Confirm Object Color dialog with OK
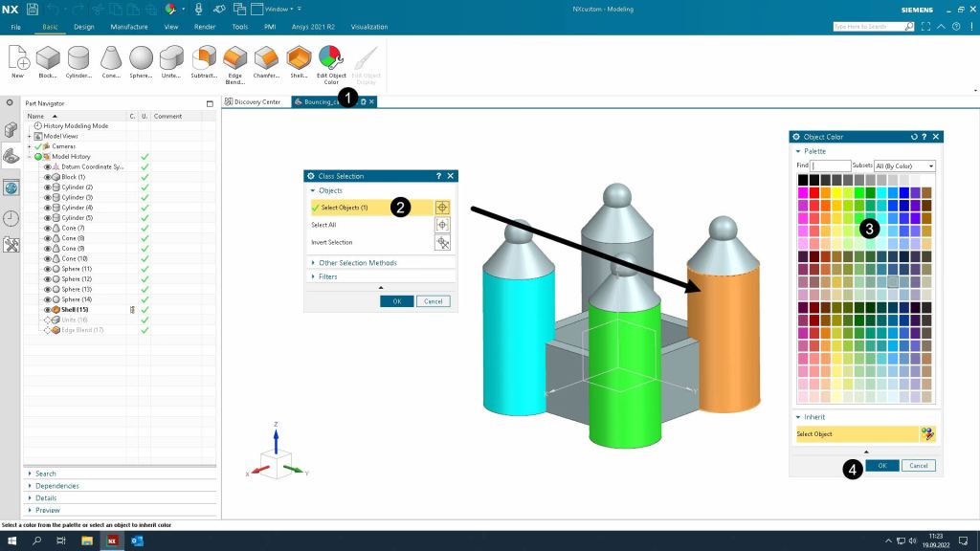The height and width of the screenshot is (551, 980). coord(881,466)
